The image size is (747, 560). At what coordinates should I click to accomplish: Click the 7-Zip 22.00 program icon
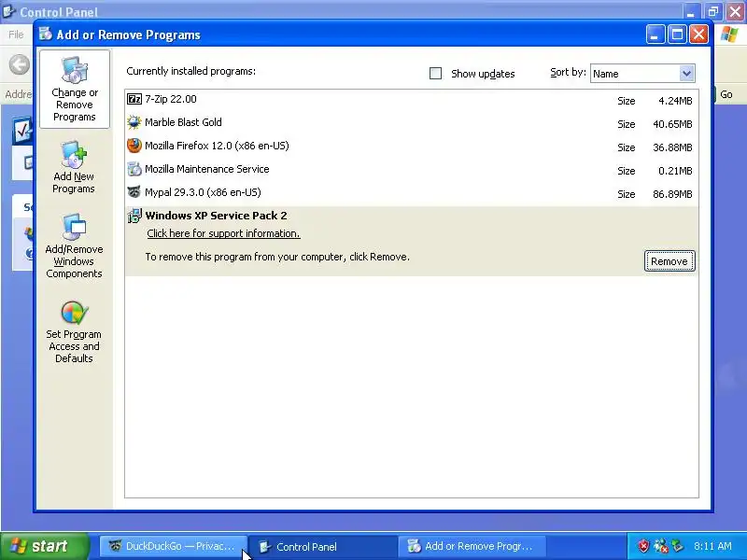pos(134,99)
